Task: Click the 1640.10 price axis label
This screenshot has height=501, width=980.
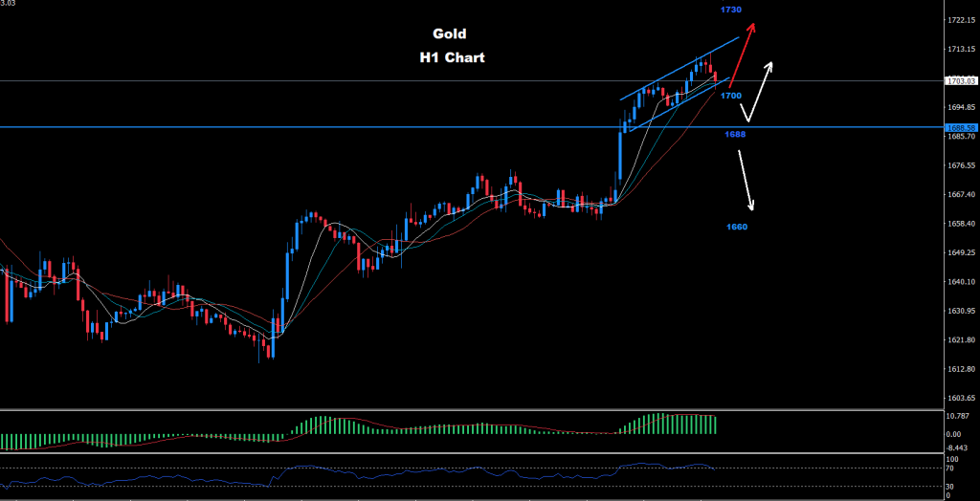Action: click(x=961, y=282)
